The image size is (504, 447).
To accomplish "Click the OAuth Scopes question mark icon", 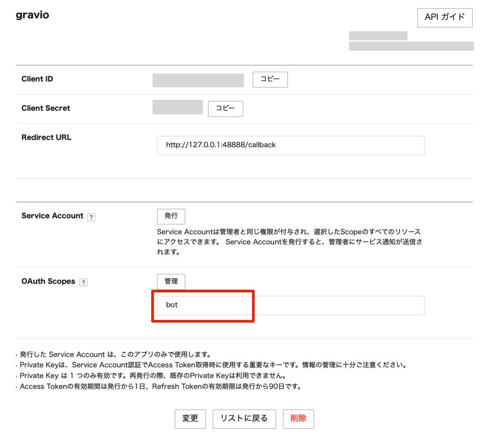I will (83, 282).
